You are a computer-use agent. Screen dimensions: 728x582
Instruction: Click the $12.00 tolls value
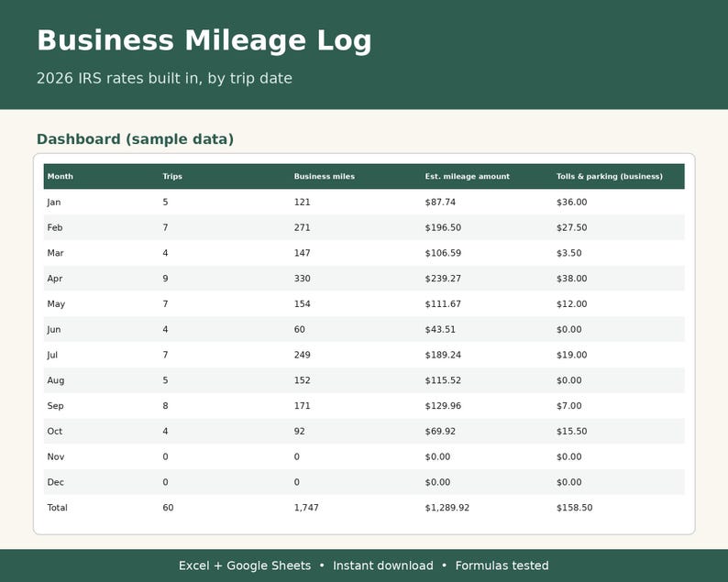tap(571, 304)
